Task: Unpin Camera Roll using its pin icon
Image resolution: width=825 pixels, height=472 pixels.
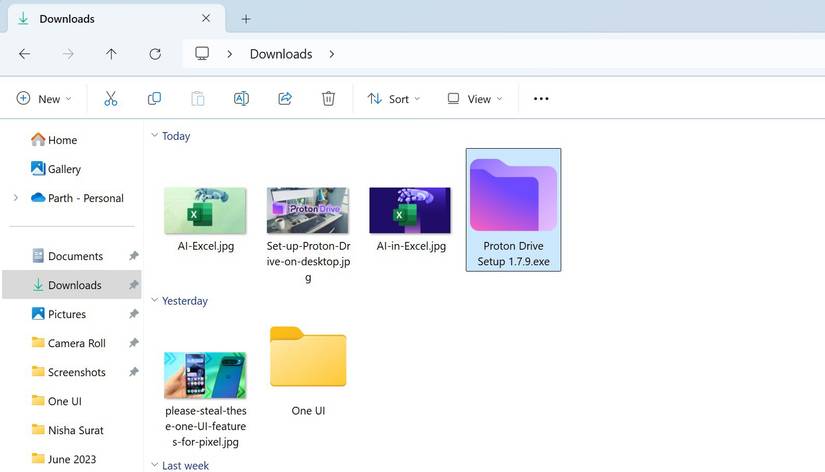Action: 134,343
